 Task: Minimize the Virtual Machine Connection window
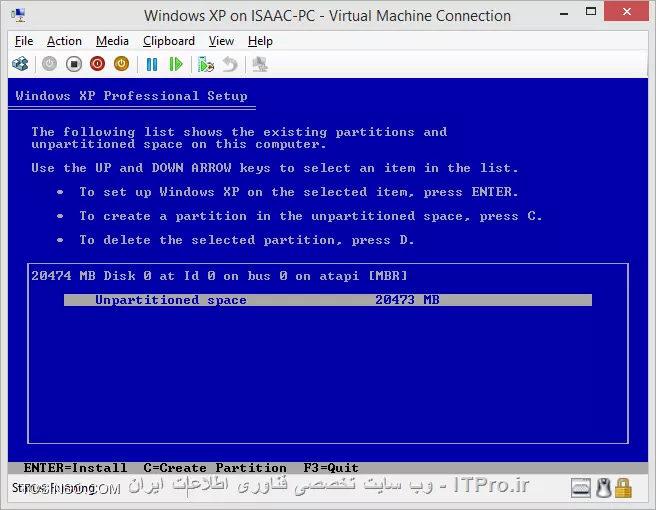coord(564,13)
